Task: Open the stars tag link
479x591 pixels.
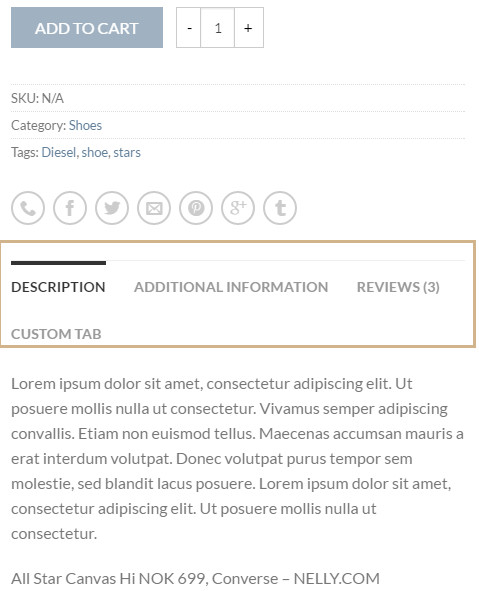Action: [x=127, y=152]
